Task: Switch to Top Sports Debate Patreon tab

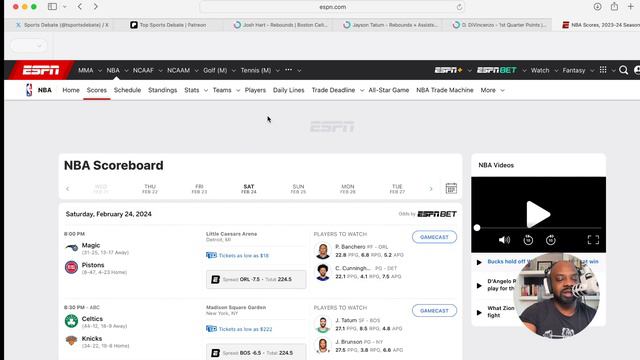Action: (x=169, y=25)
